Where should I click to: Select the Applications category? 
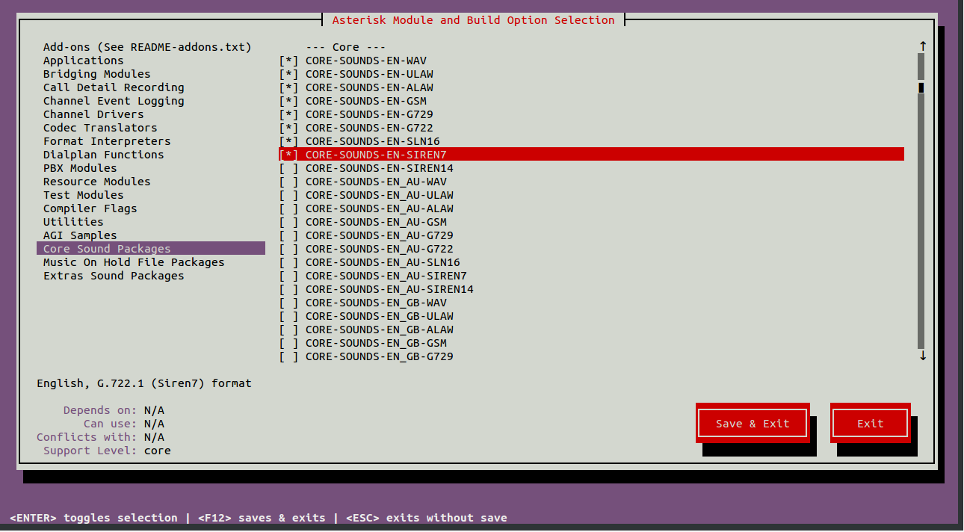coord(83,61)
